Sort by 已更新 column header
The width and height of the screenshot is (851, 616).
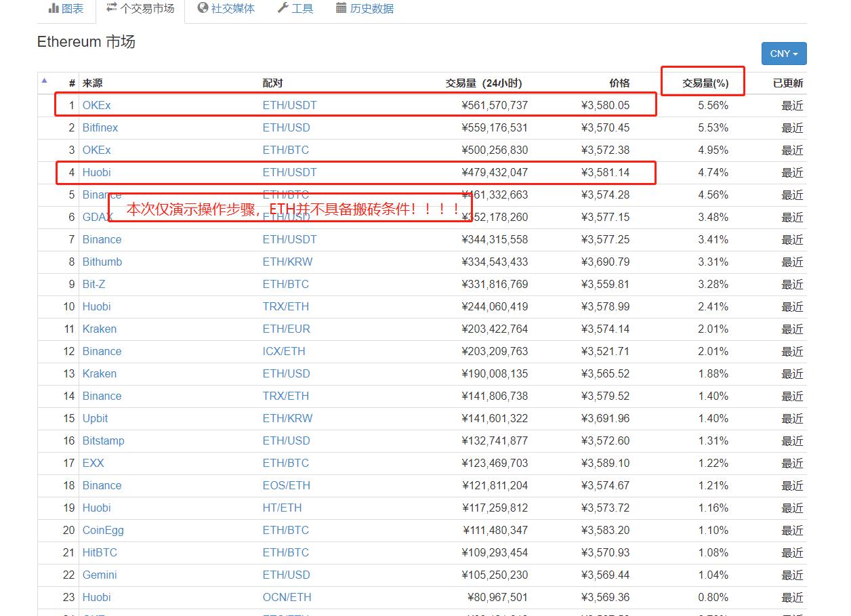(x=788, y=83)
